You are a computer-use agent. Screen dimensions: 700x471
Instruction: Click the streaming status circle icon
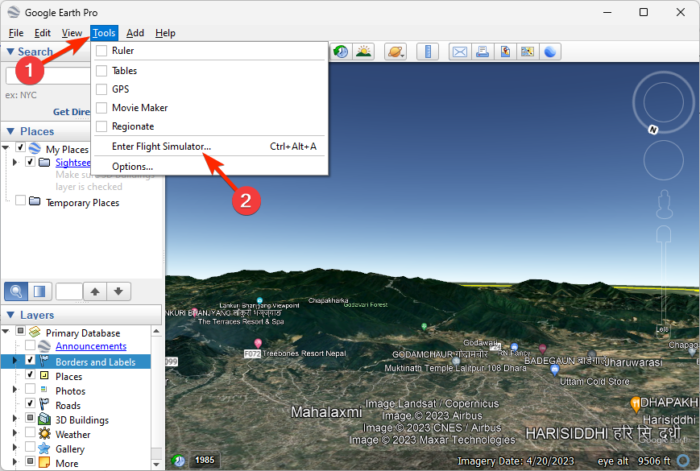(x=683, y=460)
